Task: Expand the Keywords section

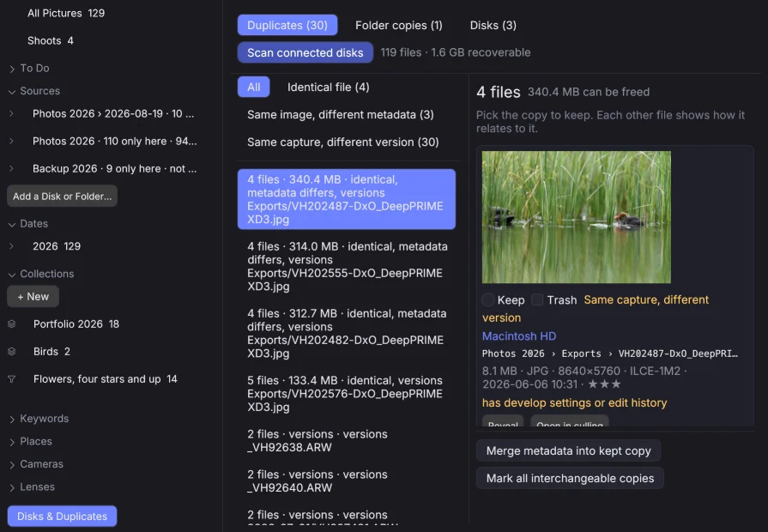Action: [x=12, y=419]
